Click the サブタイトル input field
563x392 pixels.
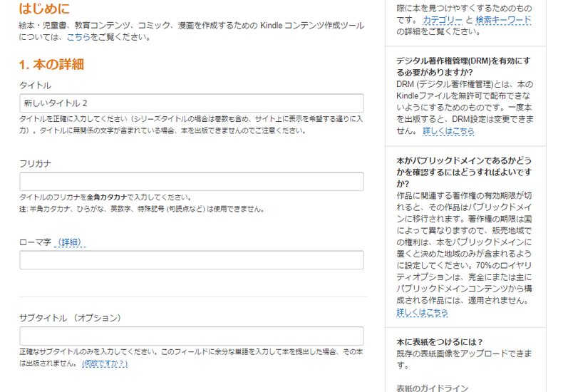(192, 336)
